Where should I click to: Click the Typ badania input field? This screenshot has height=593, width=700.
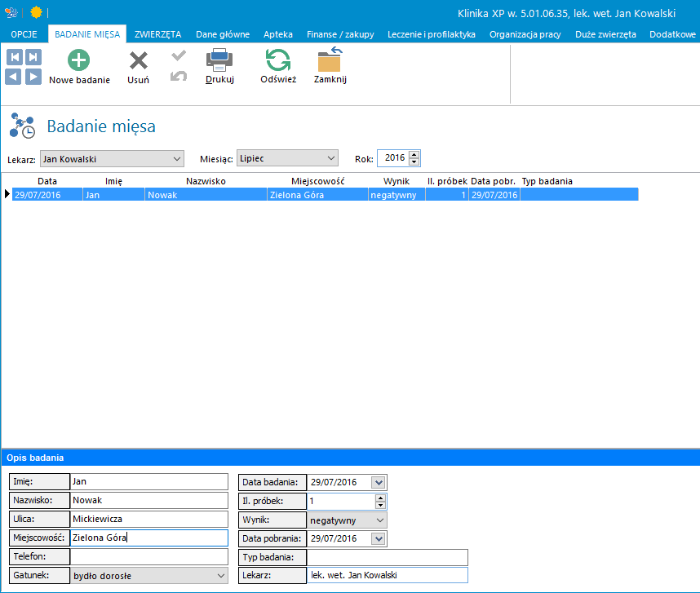click(387, 557)
